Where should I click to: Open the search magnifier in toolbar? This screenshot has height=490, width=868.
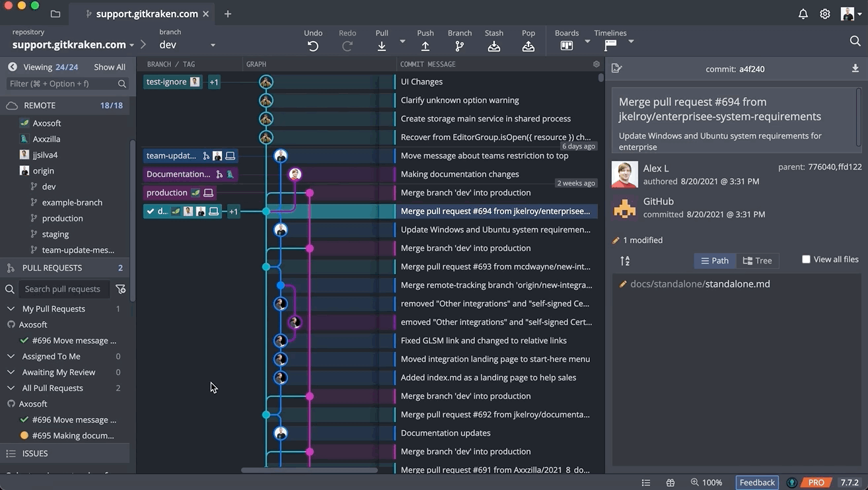[855, 42]
